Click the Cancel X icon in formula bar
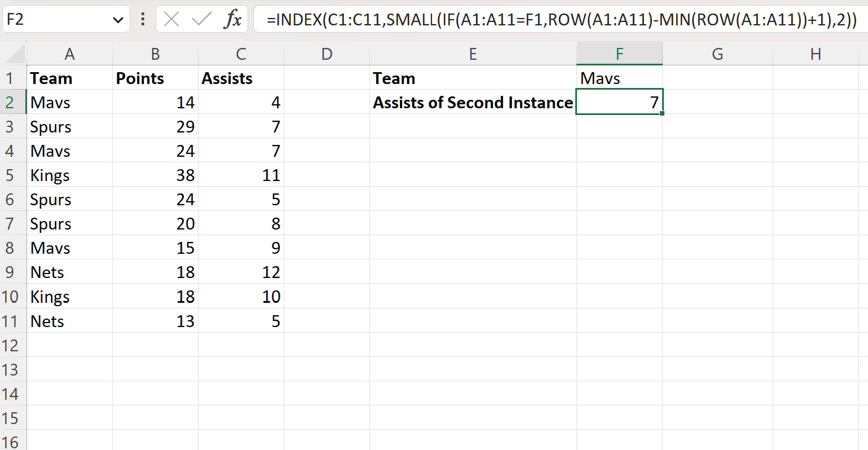868x450 pixels. (171, 19)
